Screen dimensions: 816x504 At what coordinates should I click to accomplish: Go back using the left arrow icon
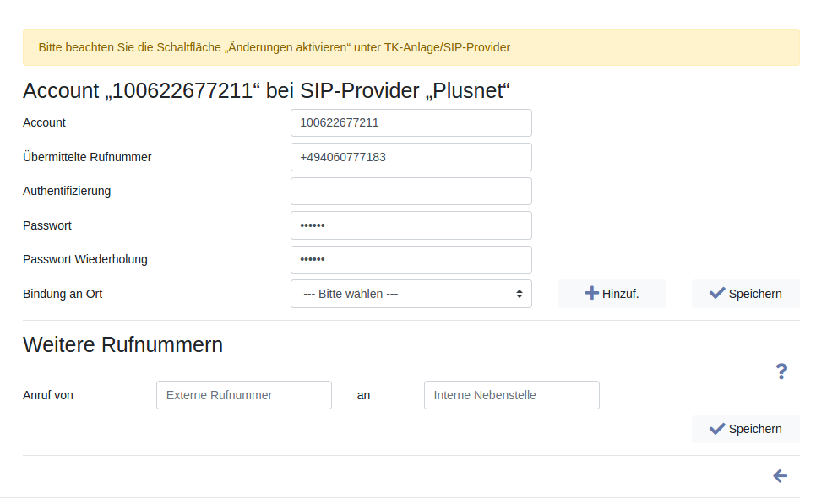pos(780,476)
